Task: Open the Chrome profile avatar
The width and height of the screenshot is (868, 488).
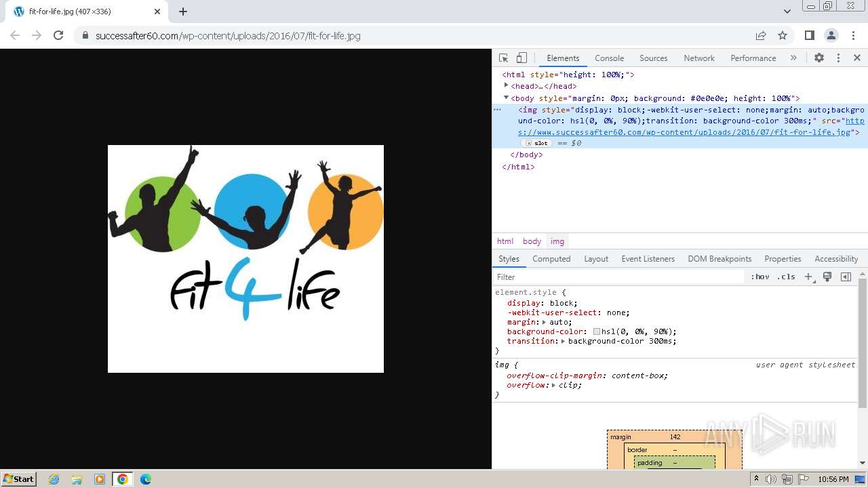Action: [x=831, y=35]
